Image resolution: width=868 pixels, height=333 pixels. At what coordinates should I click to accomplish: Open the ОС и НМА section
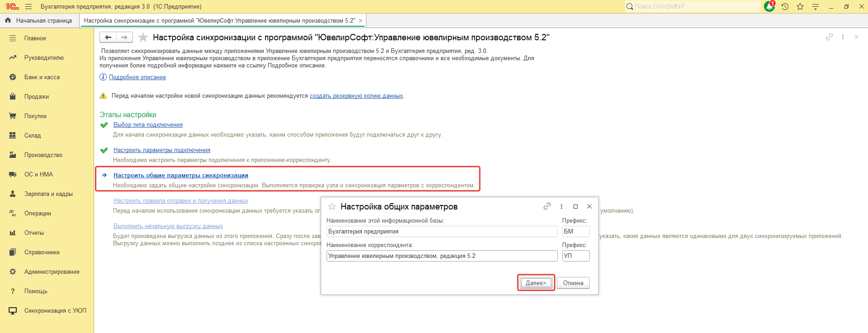click(x=38, y=175)
